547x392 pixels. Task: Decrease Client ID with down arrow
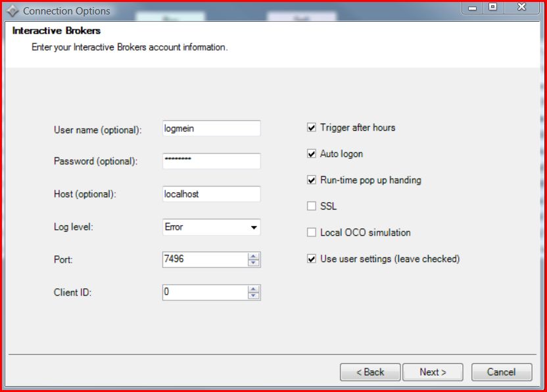(x=254, y=295)
